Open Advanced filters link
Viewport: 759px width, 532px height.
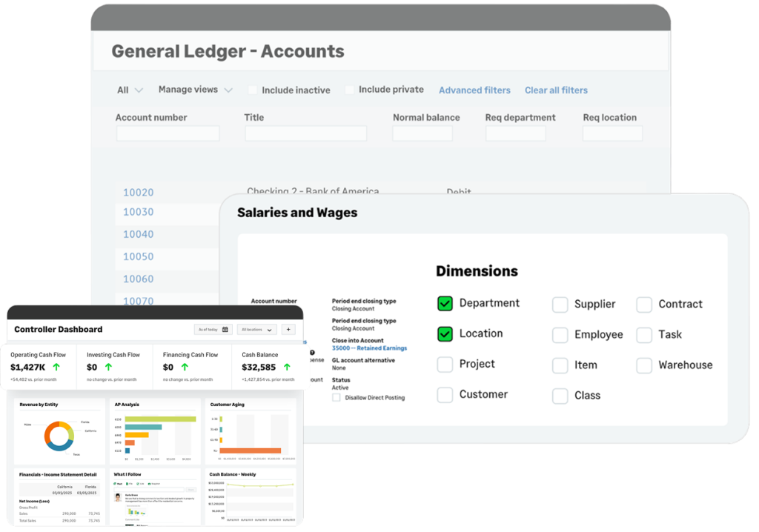[x=474, y=90]
